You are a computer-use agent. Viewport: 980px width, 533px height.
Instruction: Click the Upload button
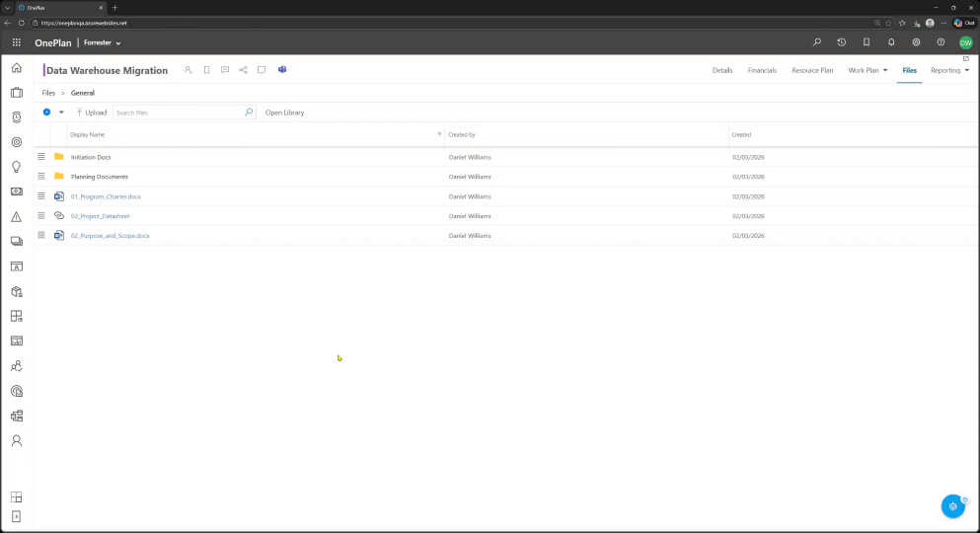[x=91, y=113]
